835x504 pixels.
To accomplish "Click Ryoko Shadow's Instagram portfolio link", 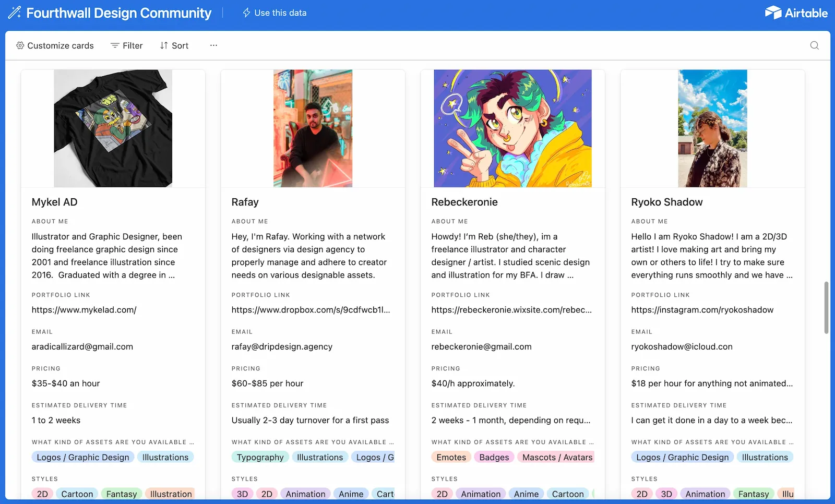I will coord(702,309).
